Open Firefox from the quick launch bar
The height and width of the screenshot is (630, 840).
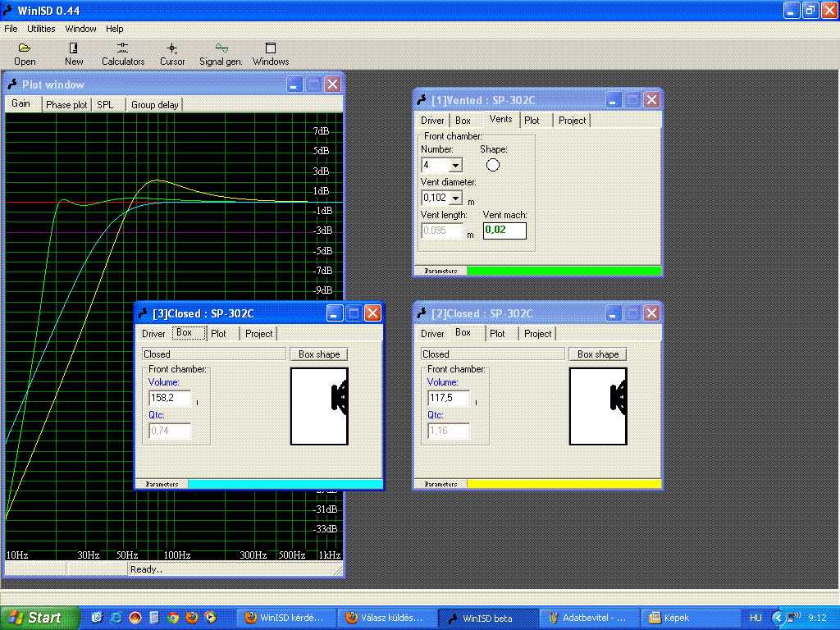[x=191, y=617]
